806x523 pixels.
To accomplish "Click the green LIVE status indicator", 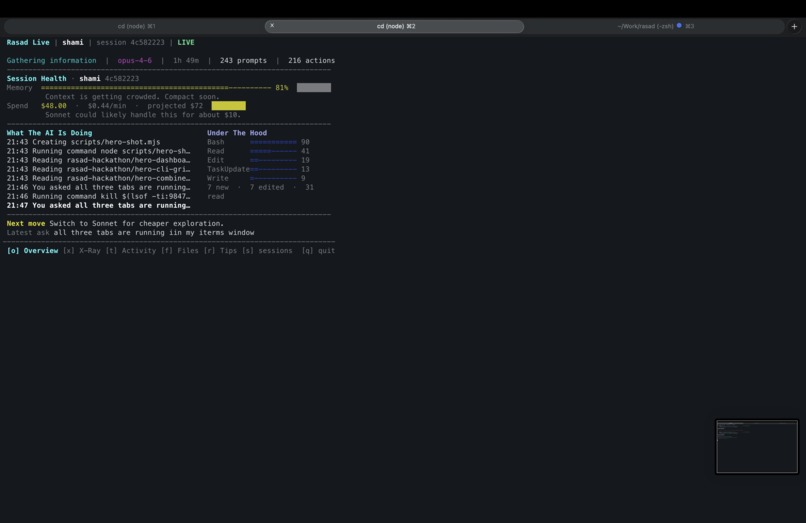I will point(186,42).
